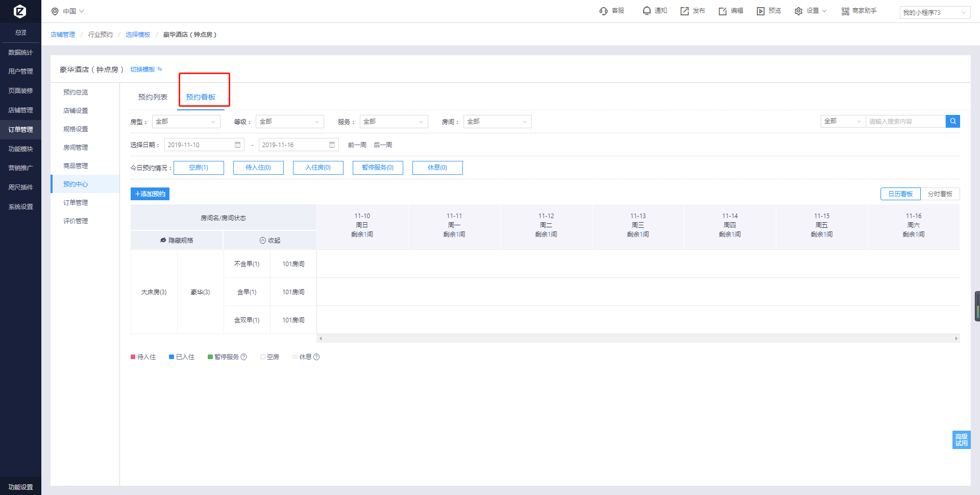Open 系统设置 in main sidebar
The width and height of the screenshot is (980, 495).
[x=20, y=207]
